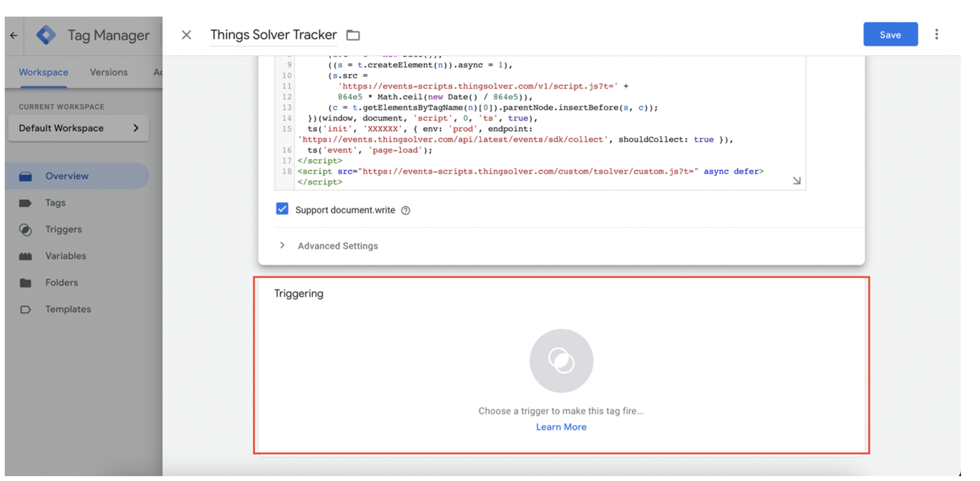Save the tag
980x481 pixels.
[x=890, y=34]
